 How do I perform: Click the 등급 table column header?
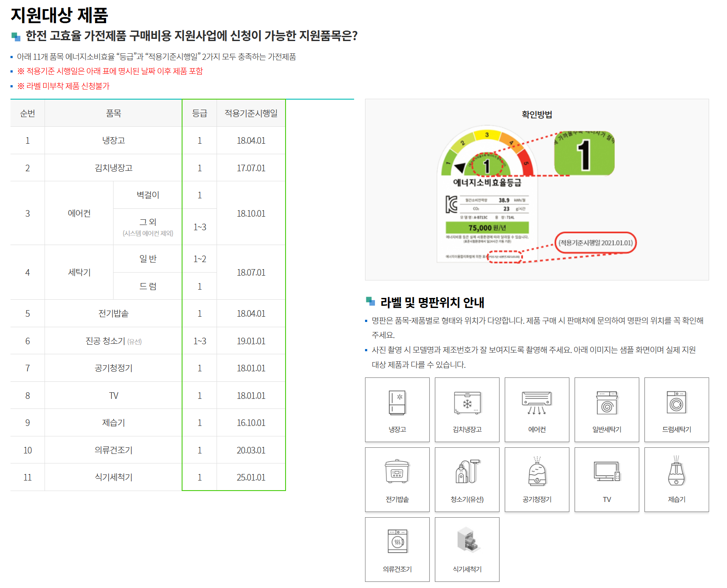tap(199, 113)
